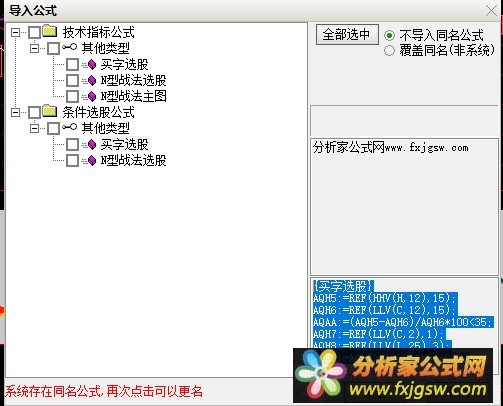The image size is (503, 406).
Task: Check the 技术指标公式 checkbox
Action: [35, 33]
